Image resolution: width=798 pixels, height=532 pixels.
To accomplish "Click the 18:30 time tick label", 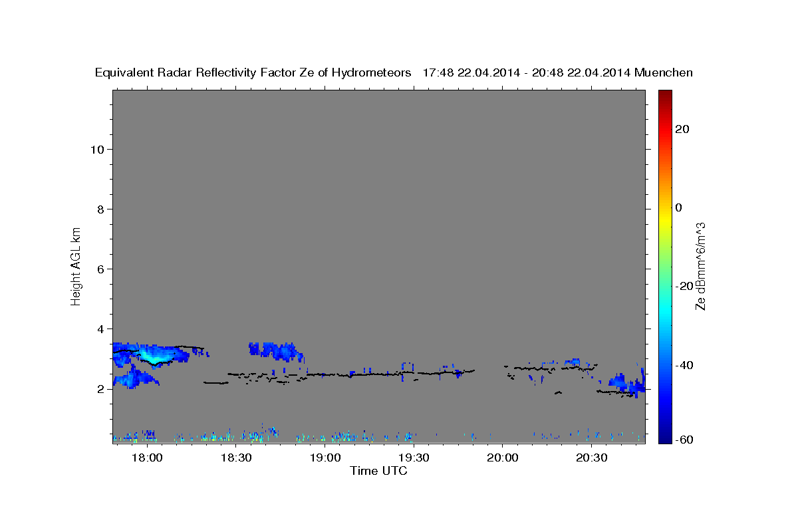I will 235,459.
